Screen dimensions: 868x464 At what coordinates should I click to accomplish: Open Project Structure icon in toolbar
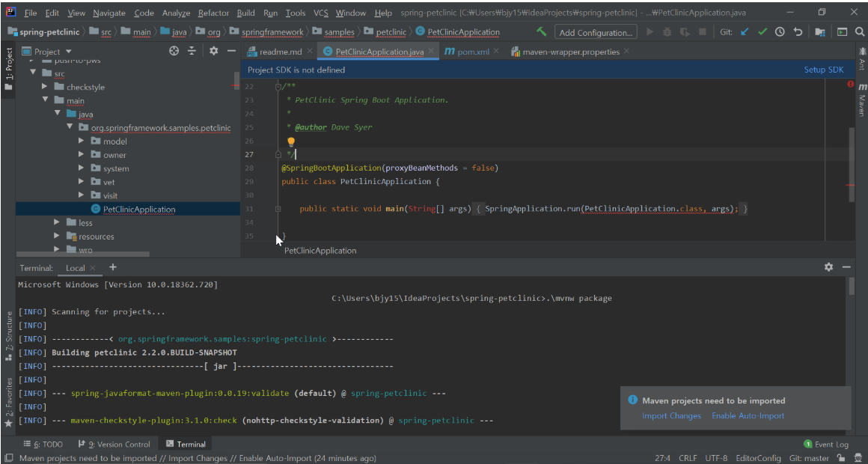820,32
